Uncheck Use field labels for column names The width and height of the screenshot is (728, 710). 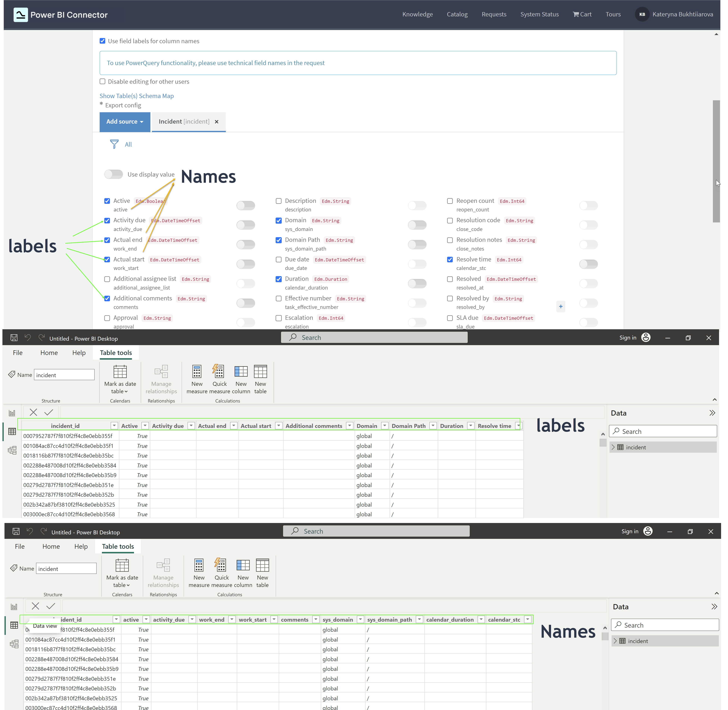pyautogui.click(x=102, y=41)
